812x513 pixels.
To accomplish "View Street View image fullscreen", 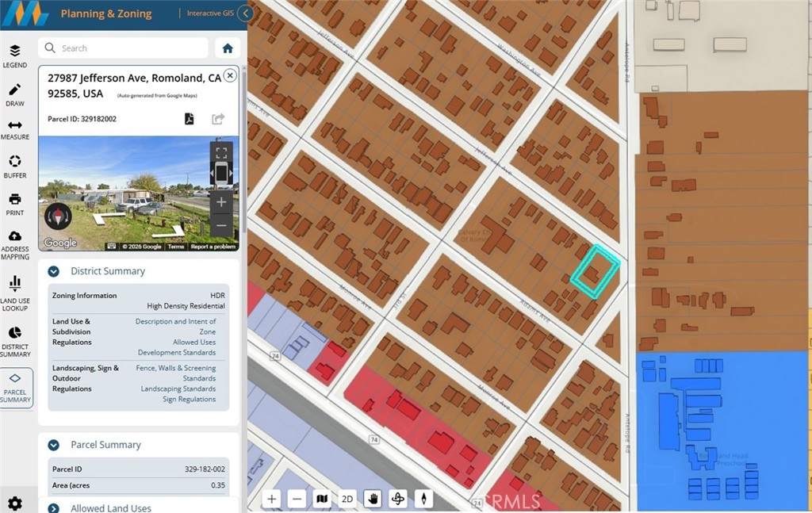I will (x=221, y=153).
